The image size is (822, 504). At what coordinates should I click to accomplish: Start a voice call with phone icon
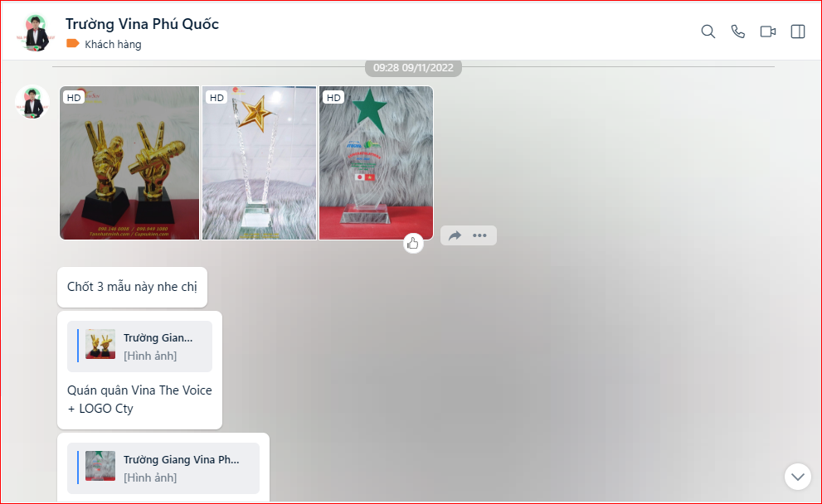pyautogui.click(x=737, y=31)
